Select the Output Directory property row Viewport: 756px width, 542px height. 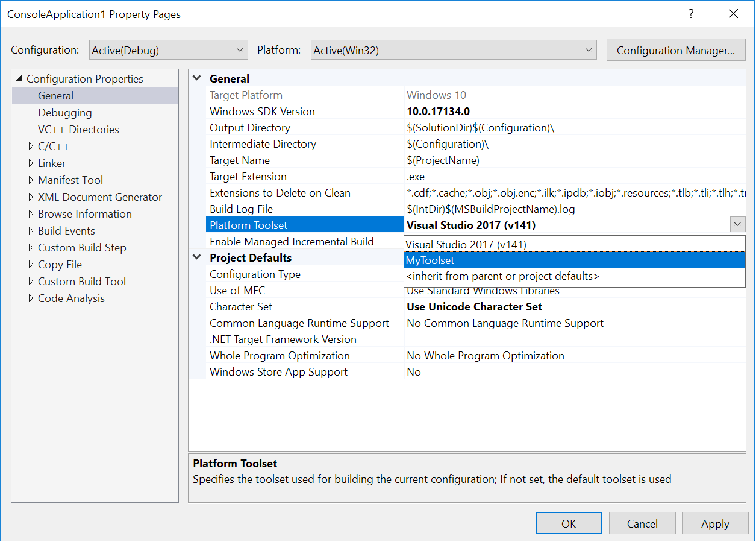(250, 127)
